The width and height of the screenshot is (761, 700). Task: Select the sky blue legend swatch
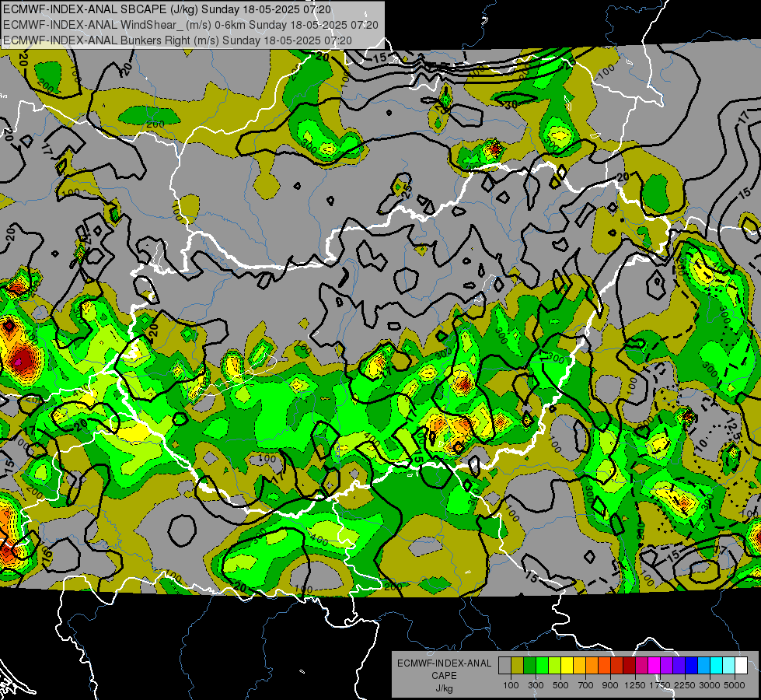click(703, 665)
